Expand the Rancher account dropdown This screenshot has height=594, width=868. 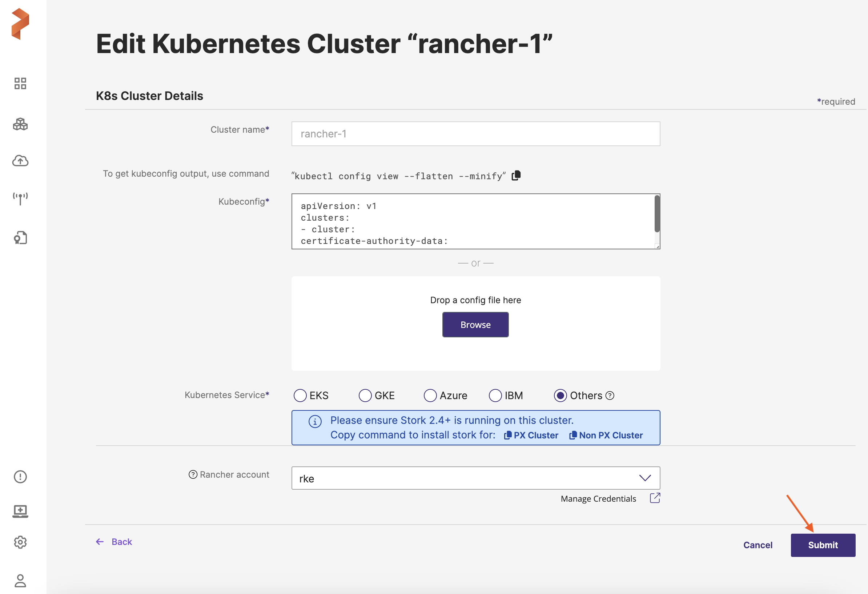point(645,478)
